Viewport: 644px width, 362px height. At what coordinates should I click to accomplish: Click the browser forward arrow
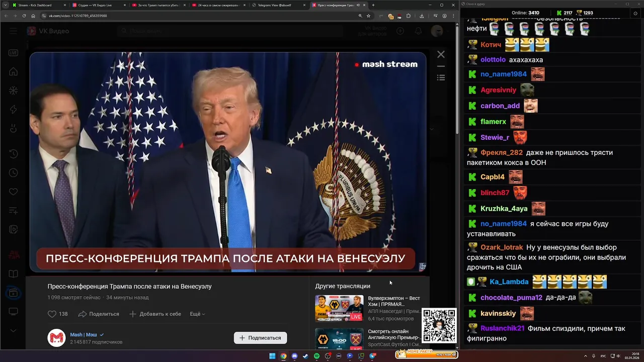(15, 16)
